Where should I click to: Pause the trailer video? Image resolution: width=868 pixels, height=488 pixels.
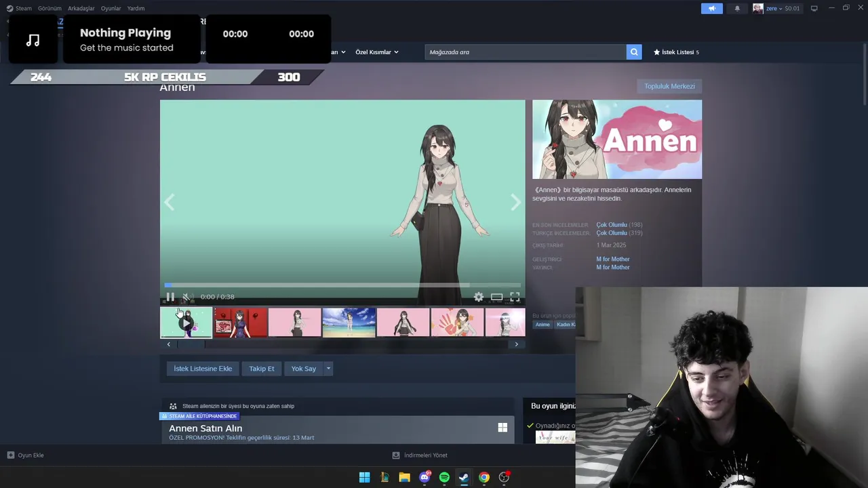170,297
